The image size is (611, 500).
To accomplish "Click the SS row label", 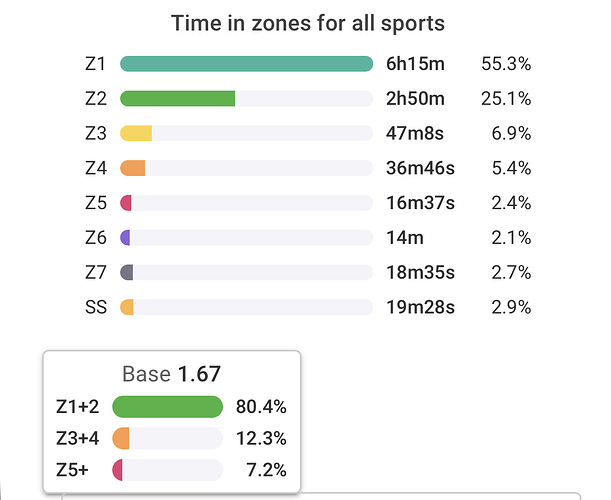I will click(96, 307).
